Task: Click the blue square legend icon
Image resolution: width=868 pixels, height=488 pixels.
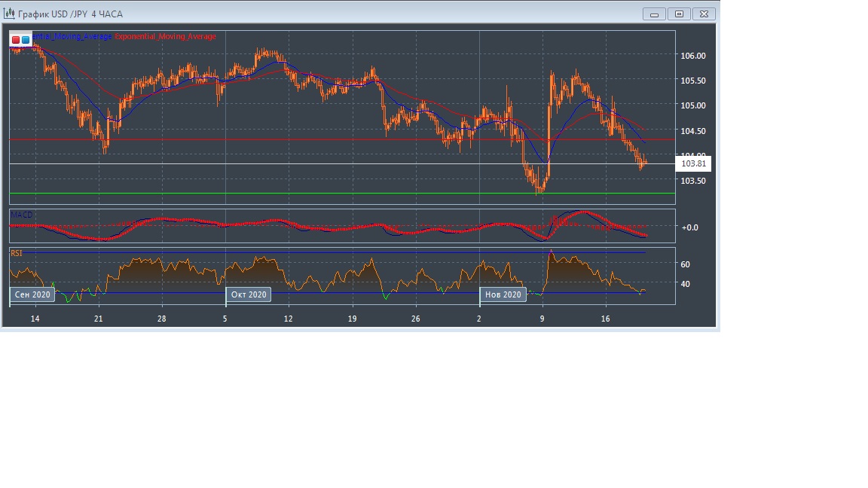Action: (x=26, y=39)
